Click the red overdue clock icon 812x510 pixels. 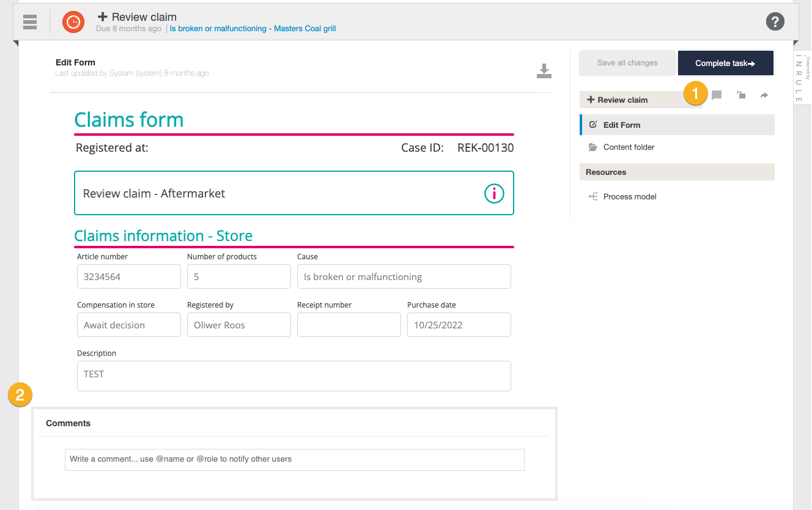coord(73,21)
